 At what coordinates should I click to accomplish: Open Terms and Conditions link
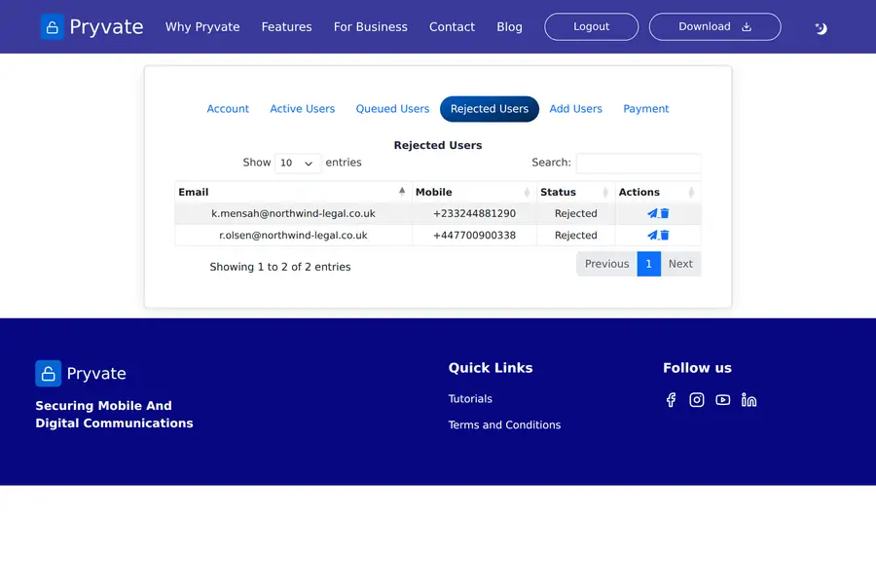tap(504, 424)
